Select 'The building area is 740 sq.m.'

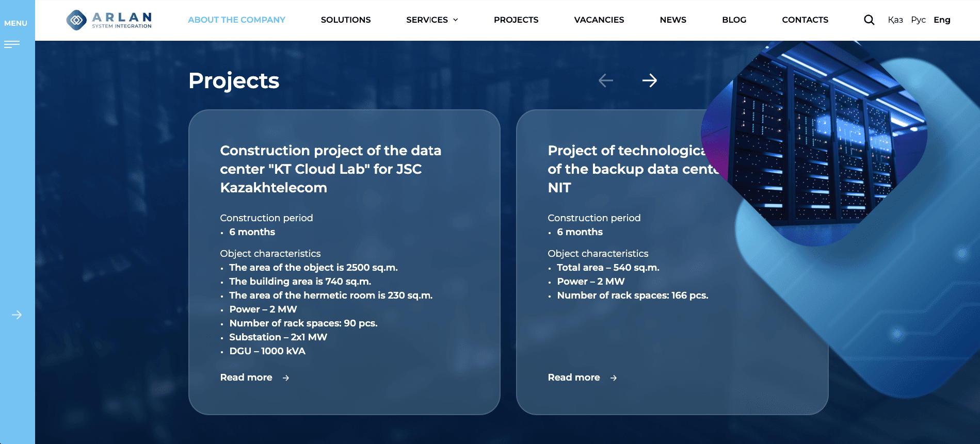[300, 282]
